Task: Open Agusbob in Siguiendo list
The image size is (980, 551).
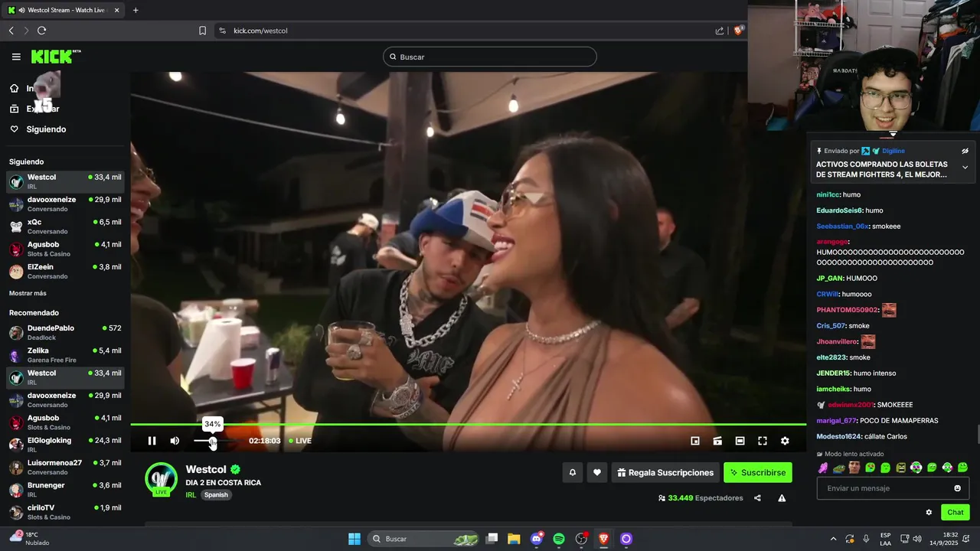Action: click(65, 249)
